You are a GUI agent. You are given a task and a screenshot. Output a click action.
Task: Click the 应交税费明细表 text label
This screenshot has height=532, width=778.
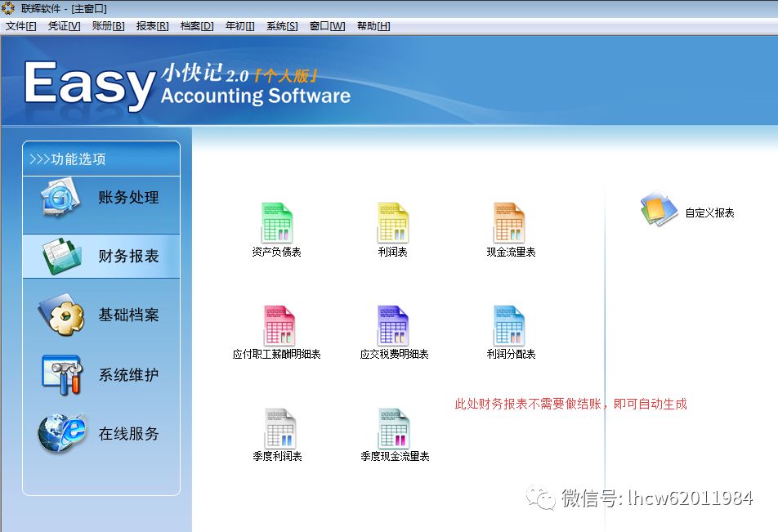point(394,355)
